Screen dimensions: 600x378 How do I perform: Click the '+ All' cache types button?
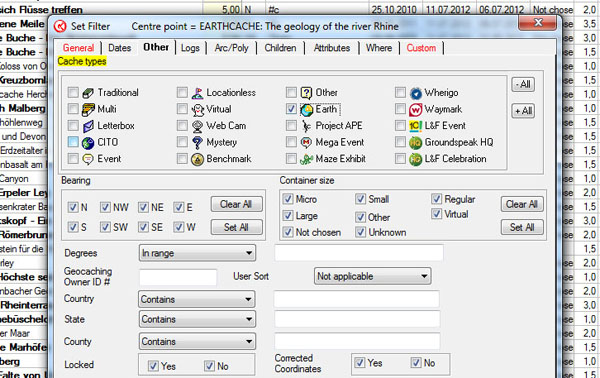pos(523,111)
